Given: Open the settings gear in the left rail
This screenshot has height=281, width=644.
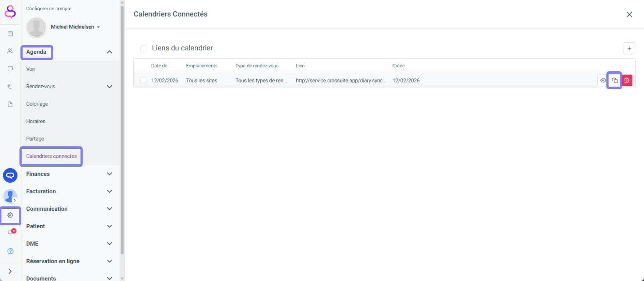Looking at the screenshot, I should point(10,215).
